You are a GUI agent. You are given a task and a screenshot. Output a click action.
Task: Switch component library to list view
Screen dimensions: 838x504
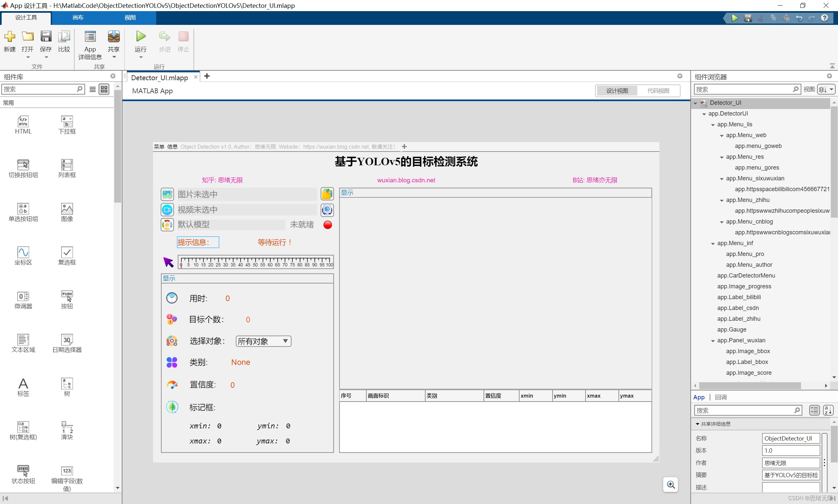tap(92, 89)
